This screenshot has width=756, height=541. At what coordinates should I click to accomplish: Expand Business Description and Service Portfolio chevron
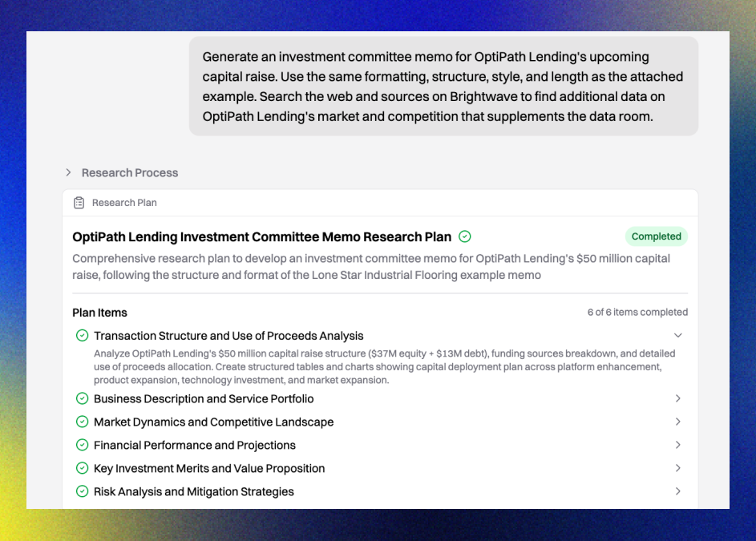tap(678, 398)
